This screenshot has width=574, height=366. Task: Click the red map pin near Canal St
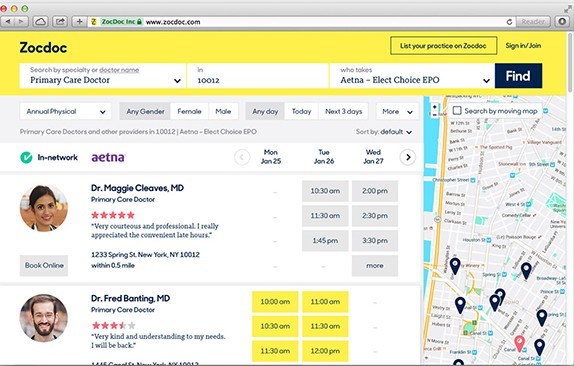[x=519, y=344]
